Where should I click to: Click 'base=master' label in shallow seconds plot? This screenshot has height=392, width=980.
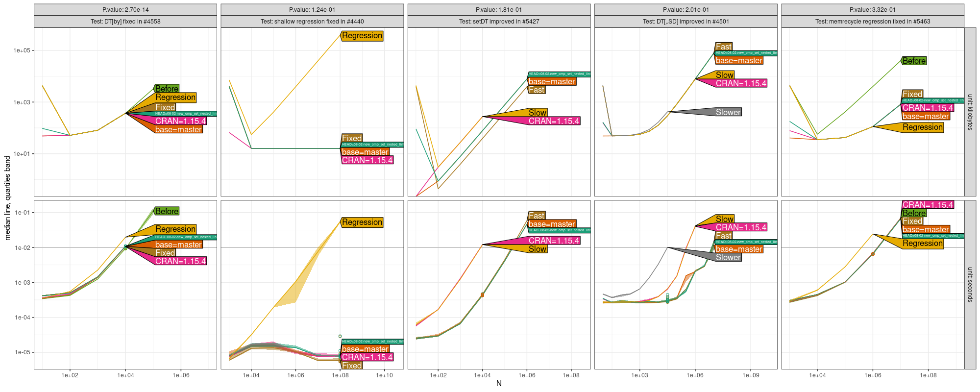pyautogui.click(x=365, y=349)
